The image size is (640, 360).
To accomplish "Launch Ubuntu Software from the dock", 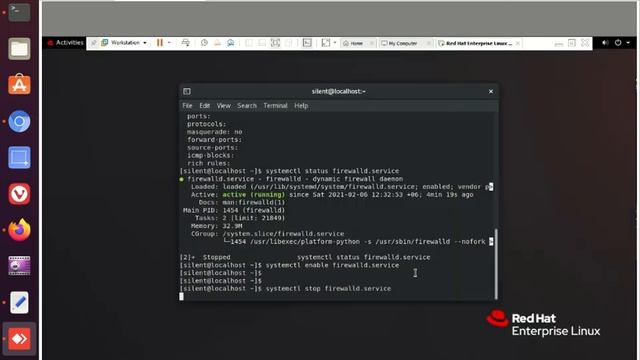I will (19, 85).
